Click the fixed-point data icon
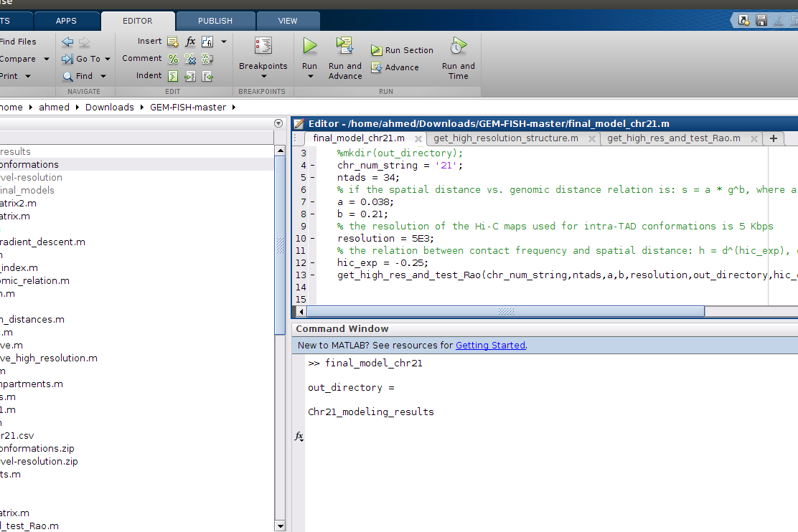The image size is (798, 532). (207, 42)
